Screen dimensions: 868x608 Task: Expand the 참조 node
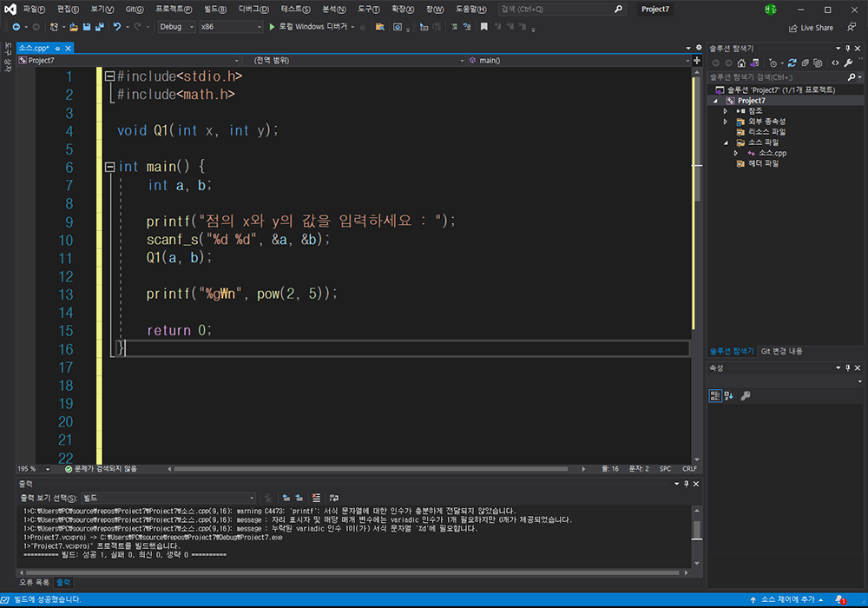[725, 111]
